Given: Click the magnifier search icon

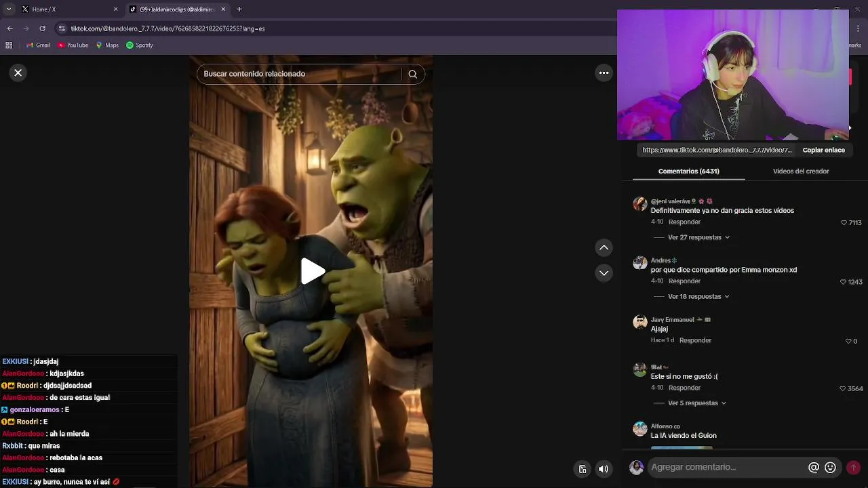Looking at the screenshot, I should 413,74.
